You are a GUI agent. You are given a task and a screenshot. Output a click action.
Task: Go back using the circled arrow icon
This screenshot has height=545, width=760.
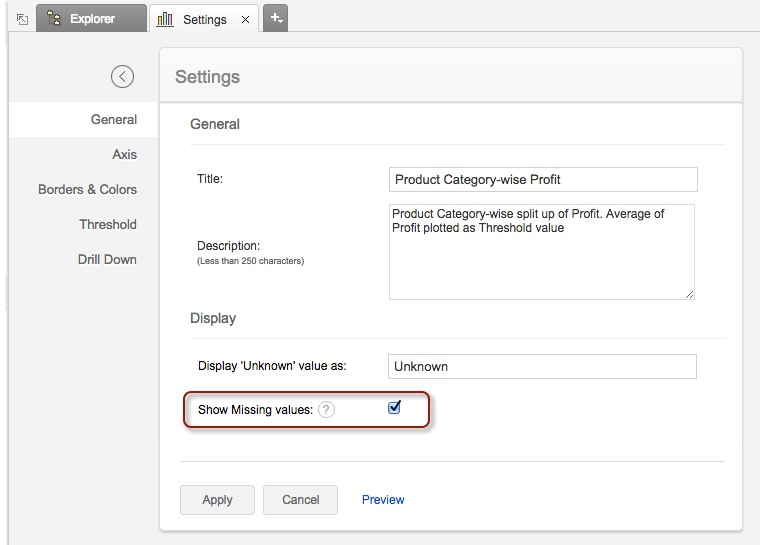[x=122, y=76]
